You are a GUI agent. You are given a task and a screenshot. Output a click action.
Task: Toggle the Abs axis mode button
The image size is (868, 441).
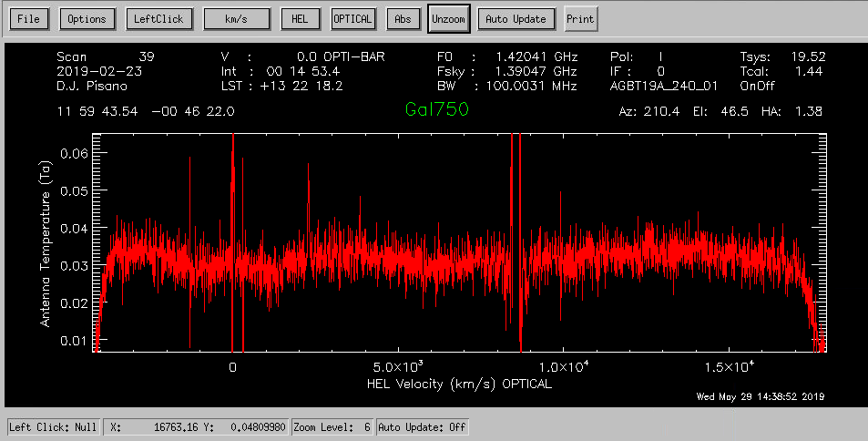tap(402, 19)
